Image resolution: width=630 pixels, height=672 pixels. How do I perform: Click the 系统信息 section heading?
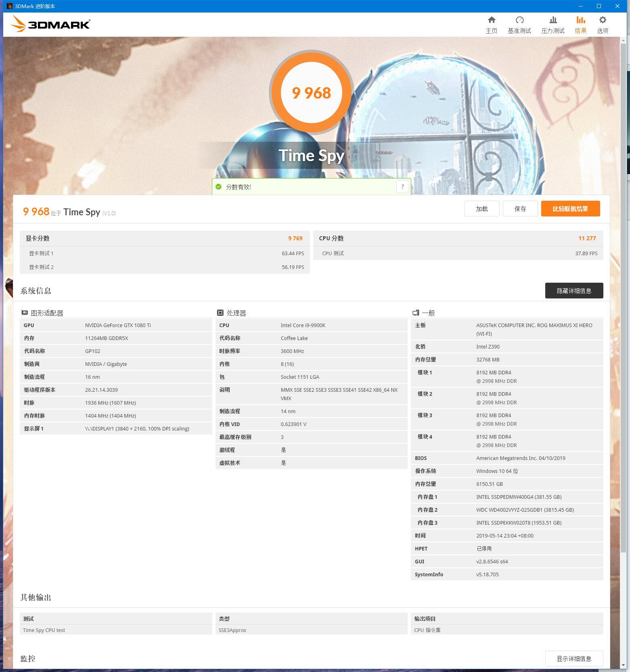click(36, 291)
